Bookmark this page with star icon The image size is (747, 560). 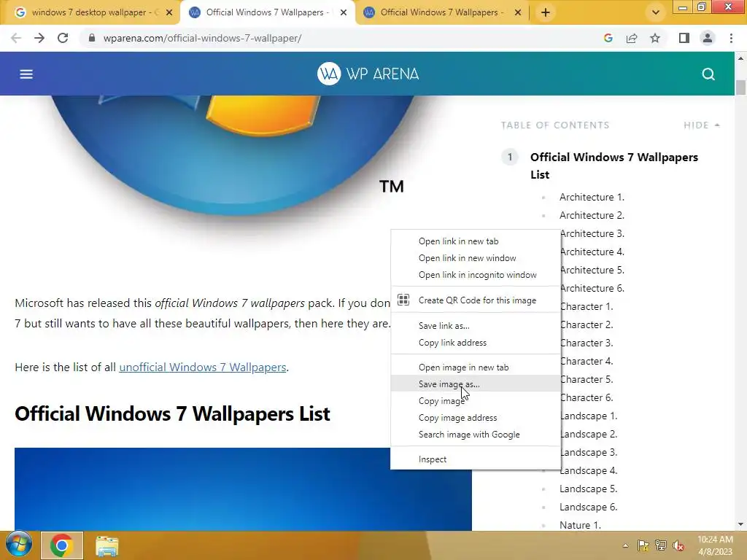tap(655, 38)
